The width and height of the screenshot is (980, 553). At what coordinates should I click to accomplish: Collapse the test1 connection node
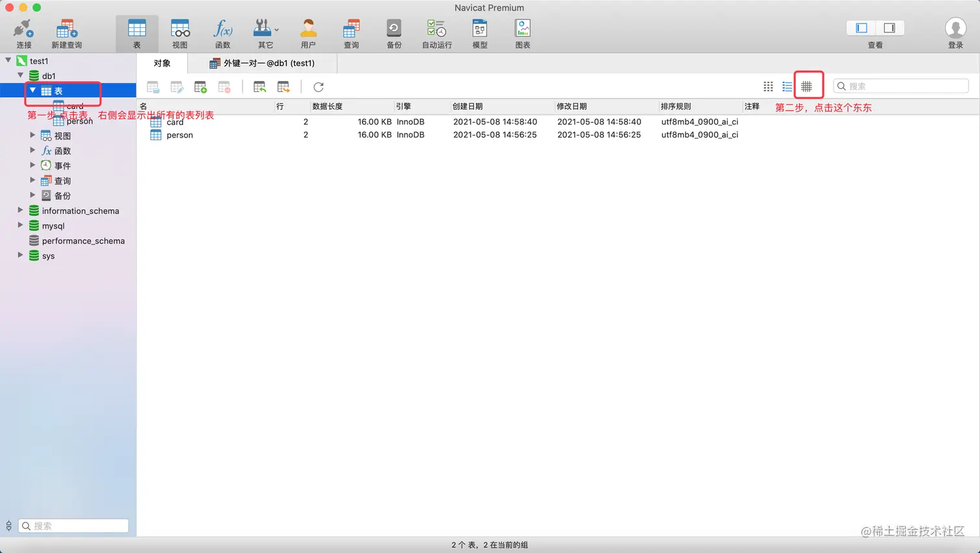pos(8,60)
